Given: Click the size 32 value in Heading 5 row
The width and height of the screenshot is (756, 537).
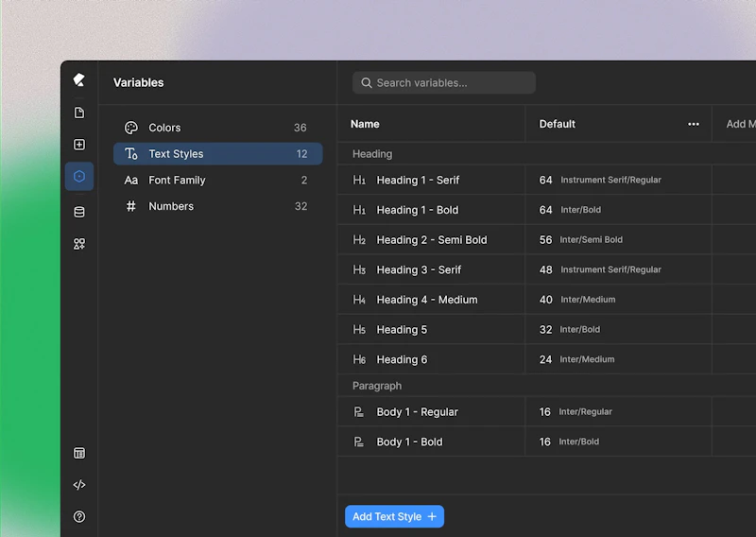Looking at the screenshot, I should tap(545, 330).
